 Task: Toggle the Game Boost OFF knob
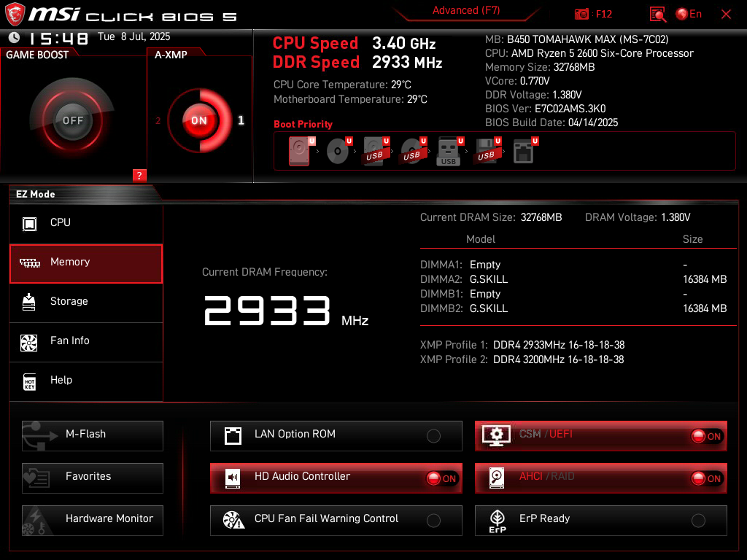click(72, 120)
